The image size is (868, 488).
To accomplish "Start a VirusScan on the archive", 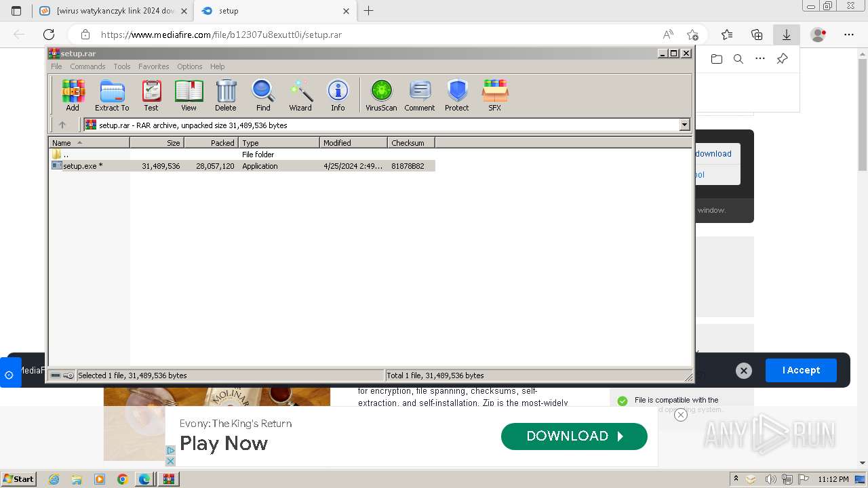I will click(x=381, y=95).
